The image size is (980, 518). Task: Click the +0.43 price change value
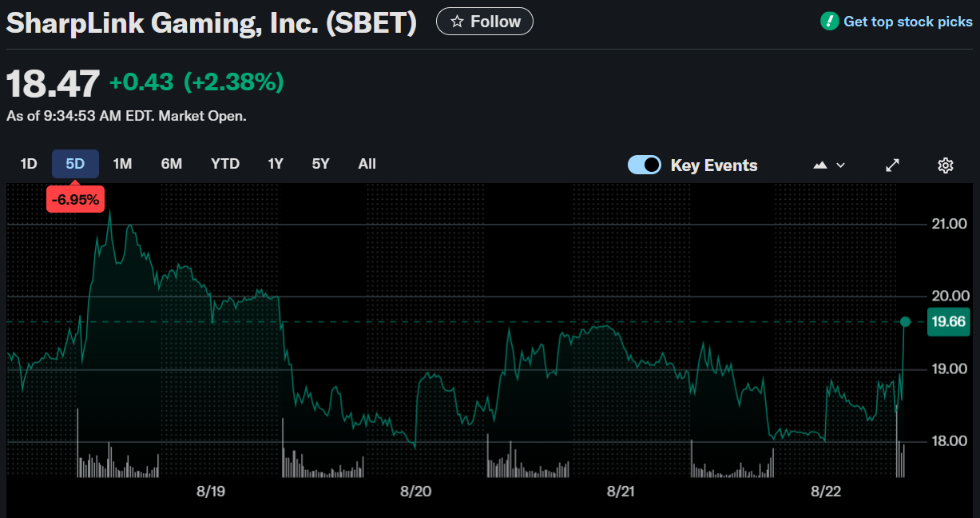pos(143,82)
